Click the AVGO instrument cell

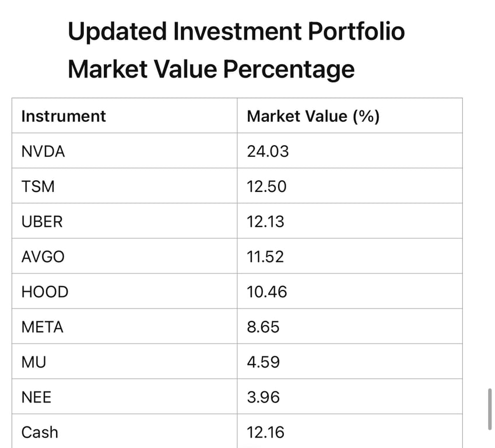(43, 257)
